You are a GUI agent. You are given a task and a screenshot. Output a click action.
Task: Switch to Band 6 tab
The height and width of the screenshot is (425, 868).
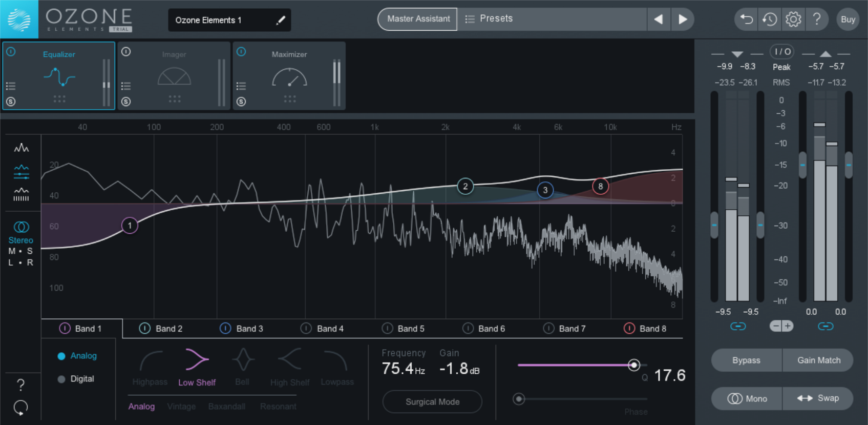point(485,329)
